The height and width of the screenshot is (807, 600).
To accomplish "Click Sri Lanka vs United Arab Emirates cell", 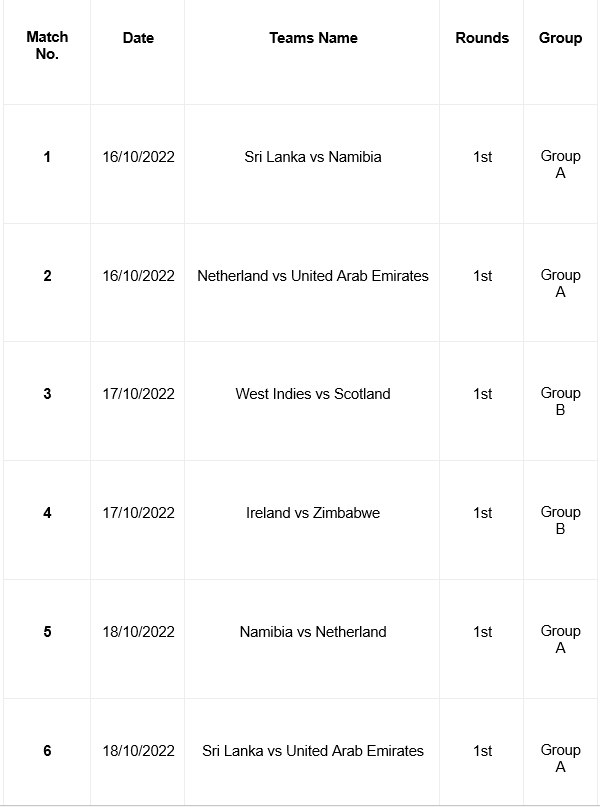I will pos(312,751).
